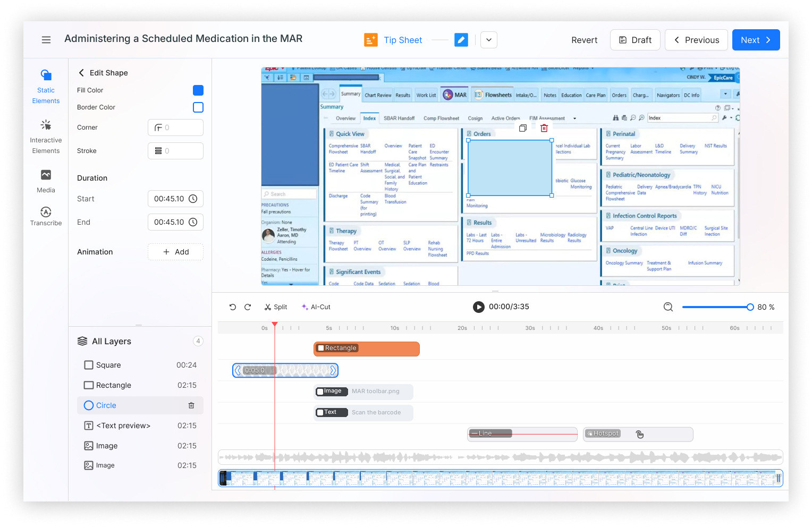Save as Draft
Viewport: 812px width, 527px height.
635,40
